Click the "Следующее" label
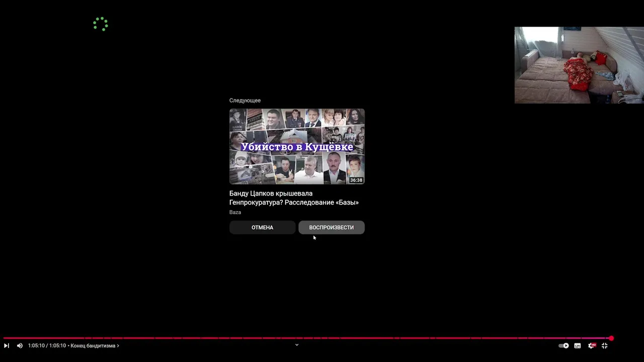The width and height of the screenshot is (644, 362). coord(245,101)
